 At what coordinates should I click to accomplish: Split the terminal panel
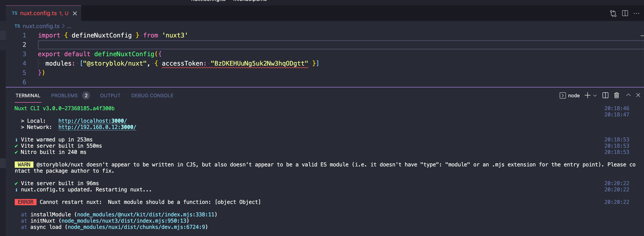coord(605,95)
